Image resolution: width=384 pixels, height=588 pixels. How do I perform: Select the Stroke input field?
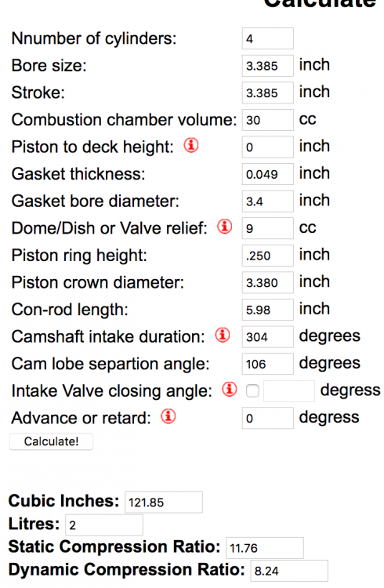coord(268,93)
